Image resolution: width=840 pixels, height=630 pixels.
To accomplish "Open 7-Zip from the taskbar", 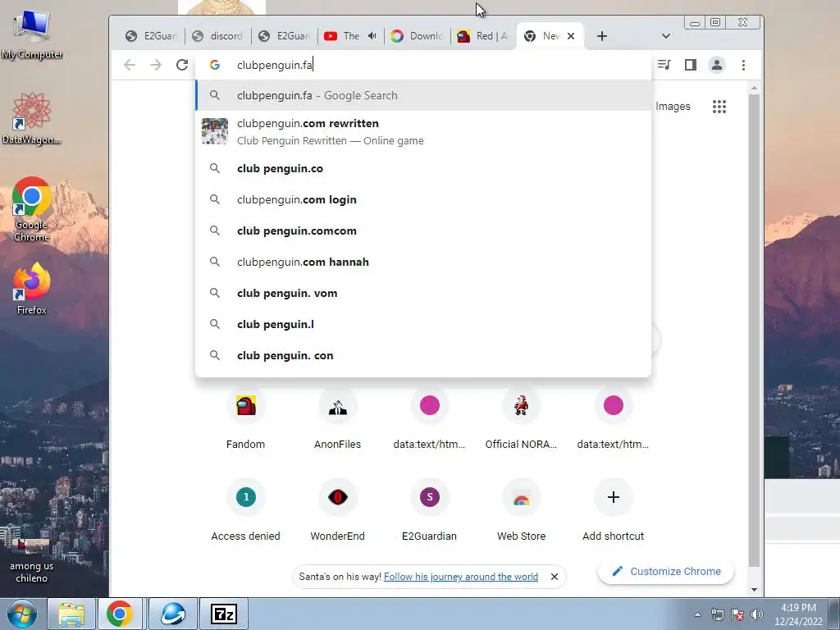I will coord(223,614).
